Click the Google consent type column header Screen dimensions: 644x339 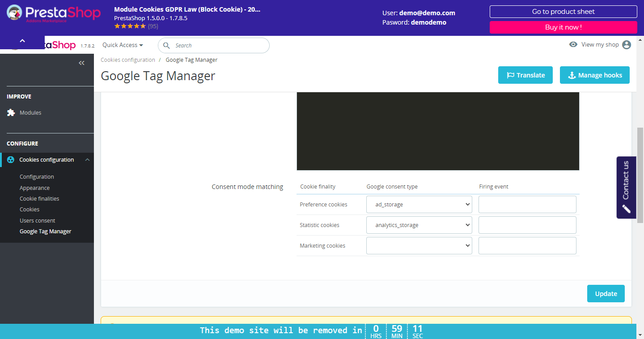(x=392, y=187)
